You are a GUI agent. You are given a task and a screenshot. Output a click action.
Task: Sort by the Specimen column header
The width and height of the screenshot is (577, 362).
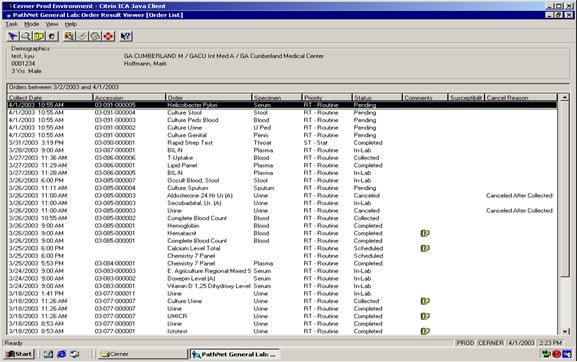pos(276,97)
